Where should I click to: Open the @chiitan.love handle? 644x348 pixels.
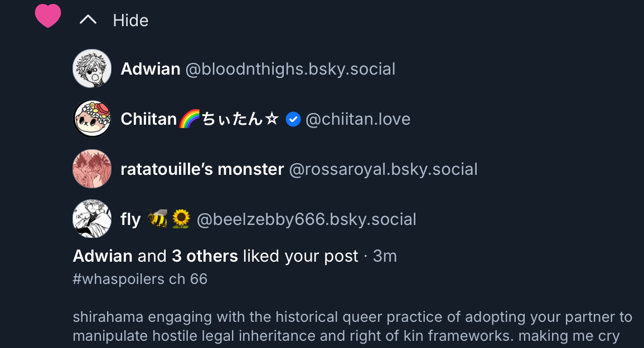pos(358,119)
